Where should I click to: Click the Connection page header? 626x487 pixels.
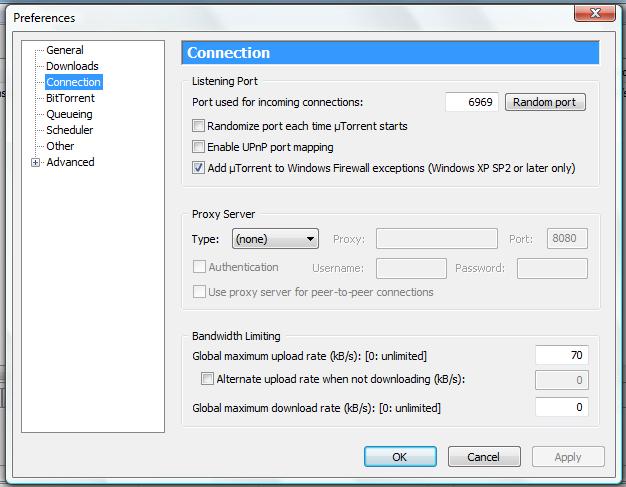[390, 53]
